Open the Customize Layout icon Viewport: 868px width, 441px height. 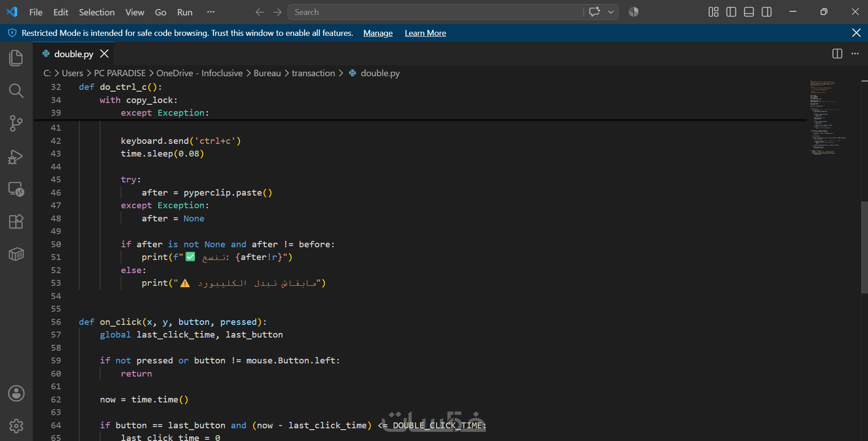[713, 12]
